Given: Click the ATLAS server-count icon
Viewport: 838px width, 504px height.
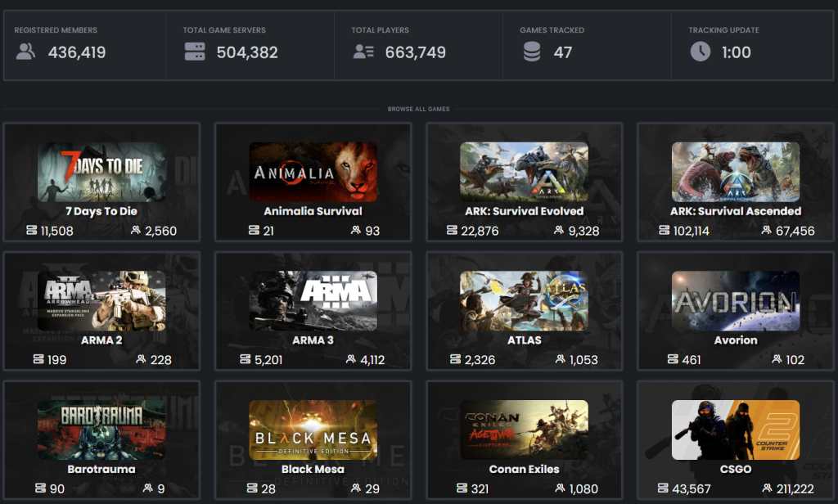Looking at the screenshot, I should point(455,358).
